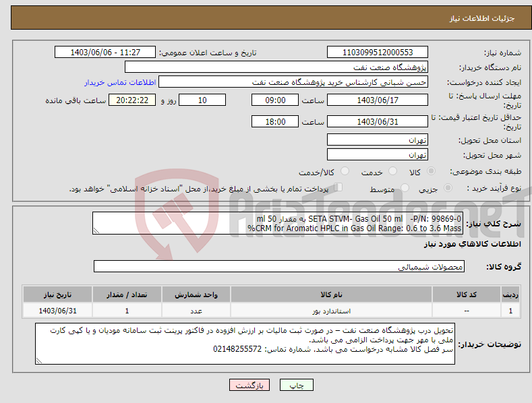Click the عدد unit cell
Viewport: 532px width, 403px height.
pyautogui.click(x=196, y=311)
